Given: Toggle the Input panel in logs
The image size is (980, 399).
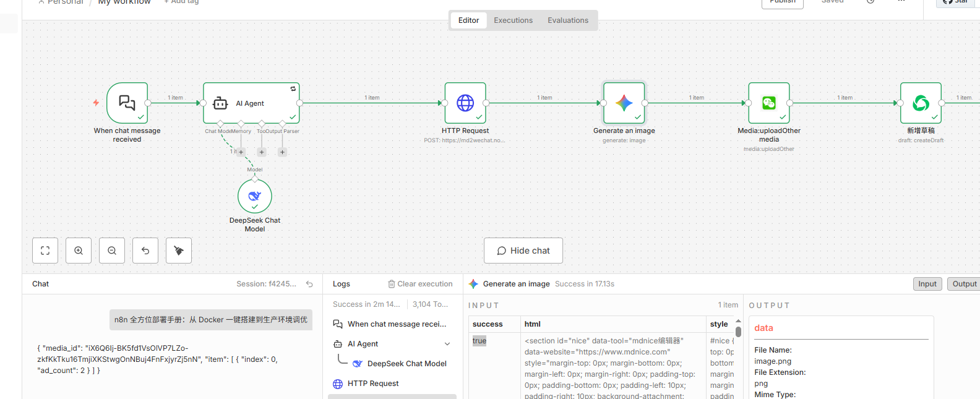Looking at the screenshot, I should 927,284.
